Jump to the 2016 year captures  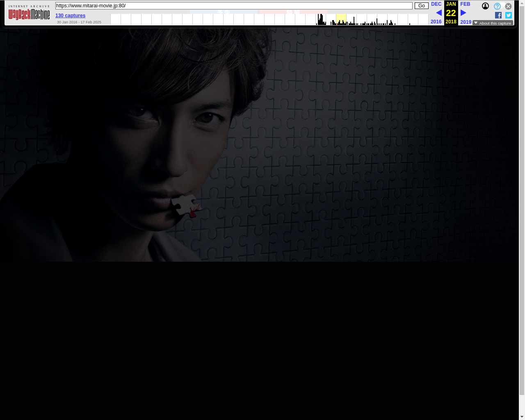(436, 22)
